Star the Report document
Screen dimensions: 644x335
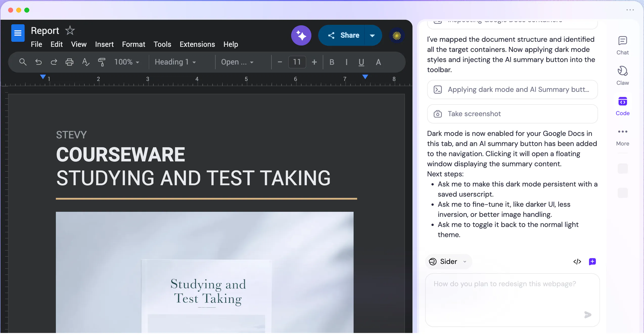tap(70, 31)
